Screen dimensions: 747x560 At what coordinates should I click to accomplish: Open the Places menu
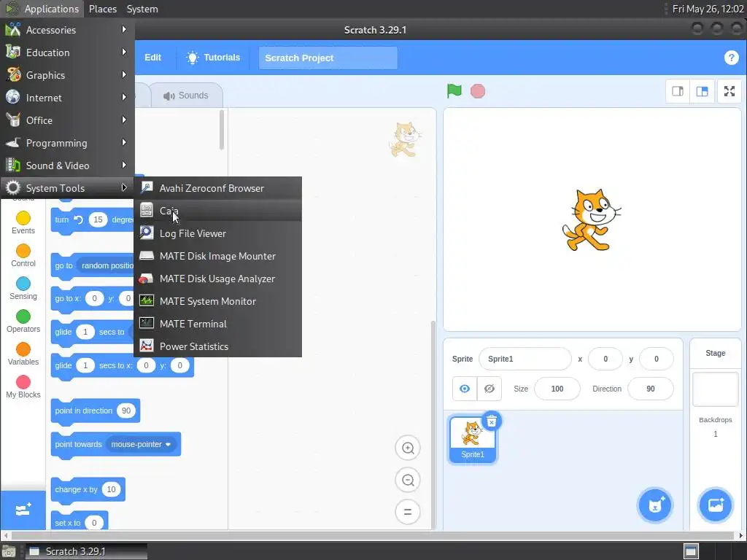(x=102, y=9)
